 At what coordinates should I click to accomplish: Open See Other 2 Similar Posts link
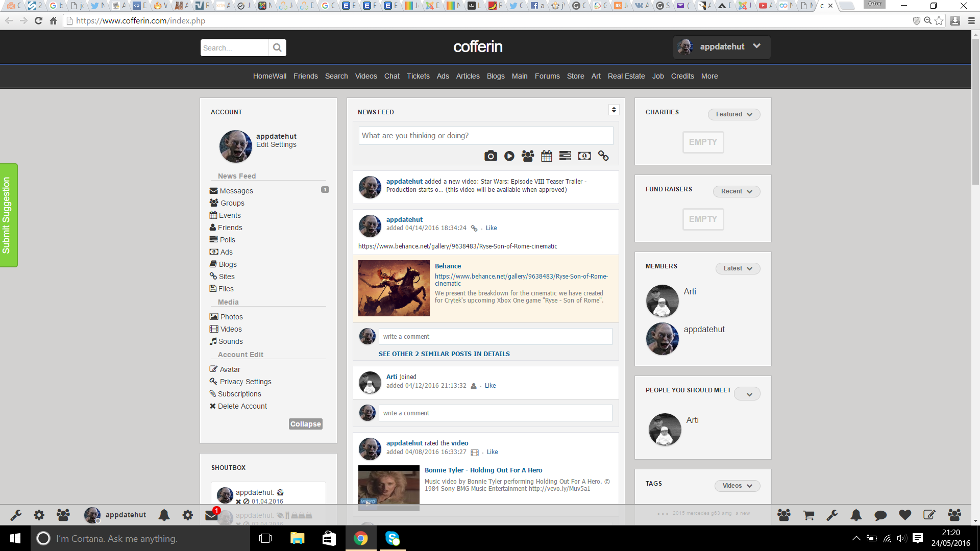coord(444,354)
